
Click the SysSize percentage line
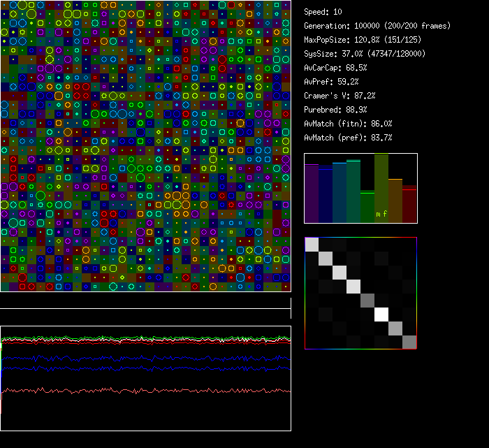365,54
